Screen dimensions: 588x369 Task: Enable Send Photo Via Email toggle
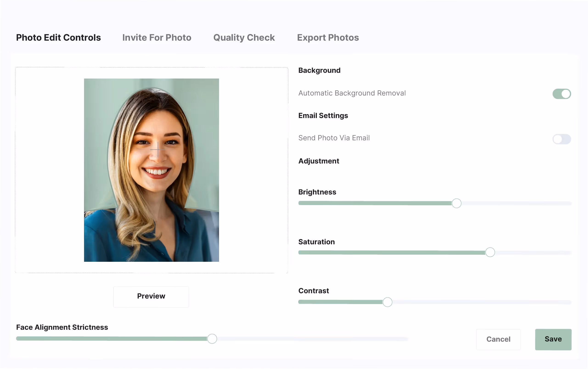[562, 139]
